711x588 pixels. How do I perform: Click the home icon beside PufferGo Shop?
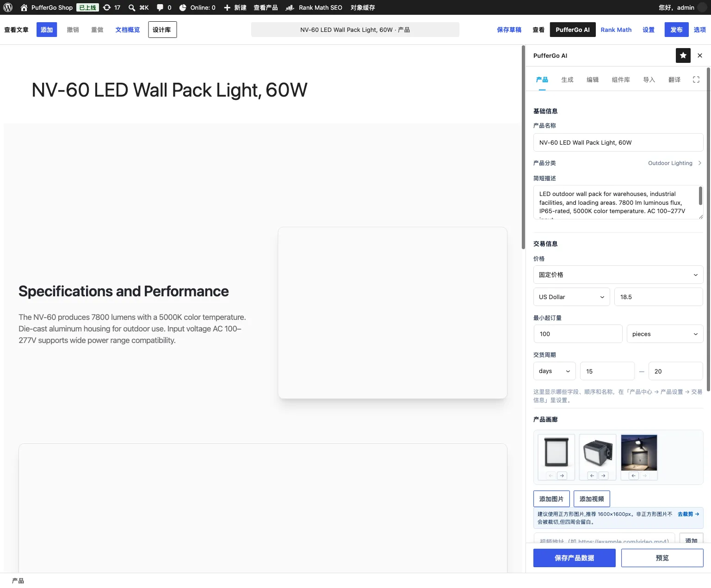click(x=24, y=7)
